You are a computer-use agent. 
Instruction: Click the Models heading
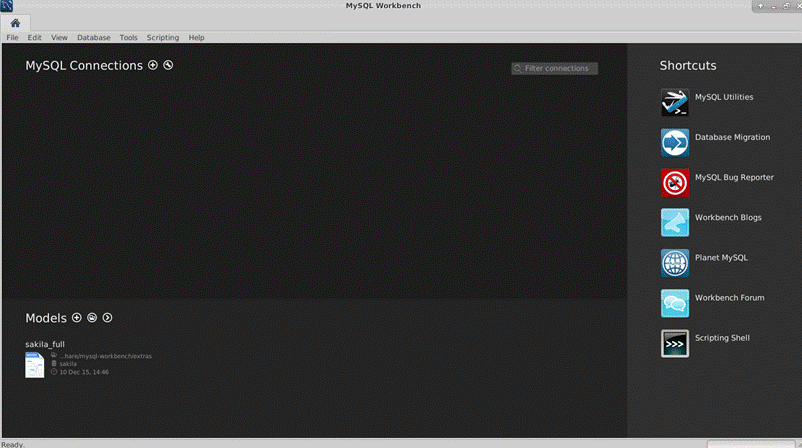coord(46,318)
